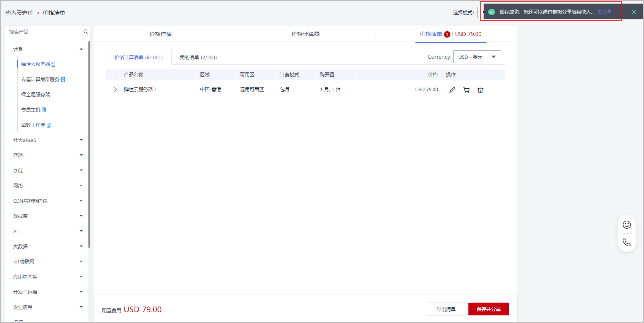
Task: Click the document icon beside 专属计算集群服务
Action: click(x=63, y=80)
